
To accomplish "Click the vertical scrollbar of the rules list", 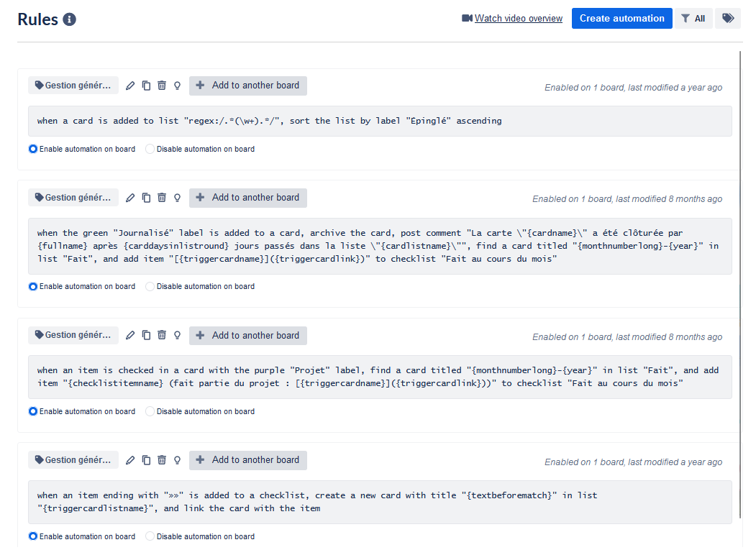I will pyautogui.click(x=740, y=285).
